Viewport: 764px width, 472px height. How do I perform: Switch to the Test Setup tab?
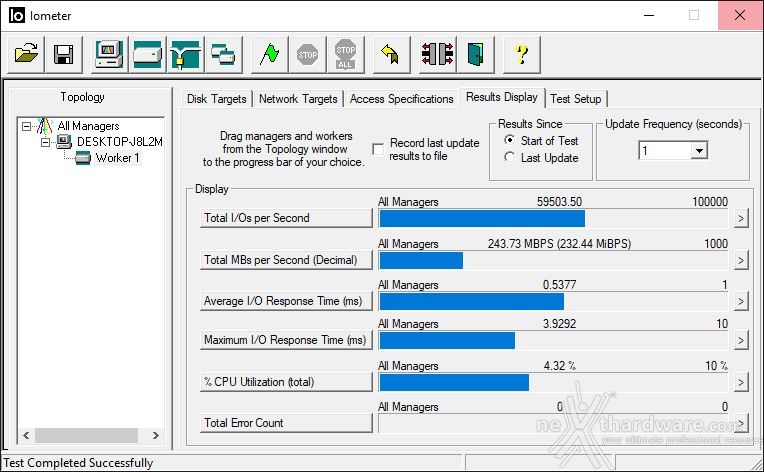pyautogui.click(x=576, y=99)
